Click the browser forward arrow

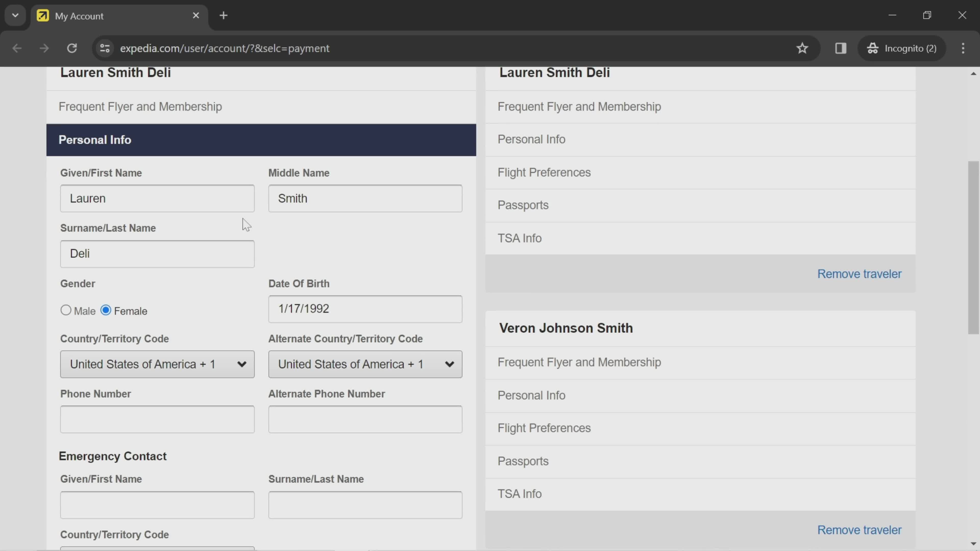[x=44, y=48]
